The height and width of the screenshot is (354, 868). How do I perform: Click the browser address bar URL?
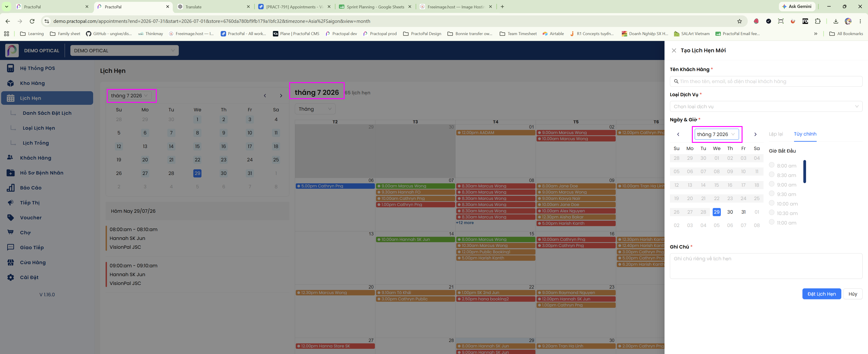(x=212, y=21)
